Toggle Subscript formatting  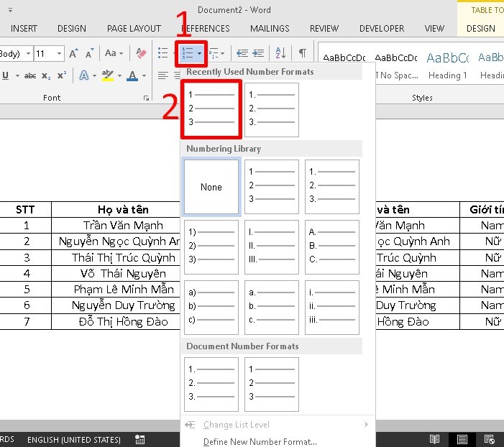(x=46, y=76)
